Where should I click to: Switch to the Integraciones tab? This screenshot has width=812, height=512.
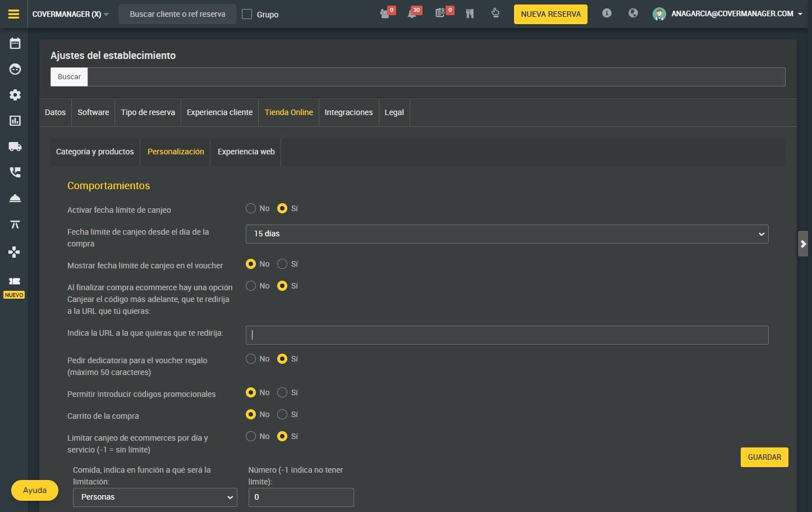[348, 112]
